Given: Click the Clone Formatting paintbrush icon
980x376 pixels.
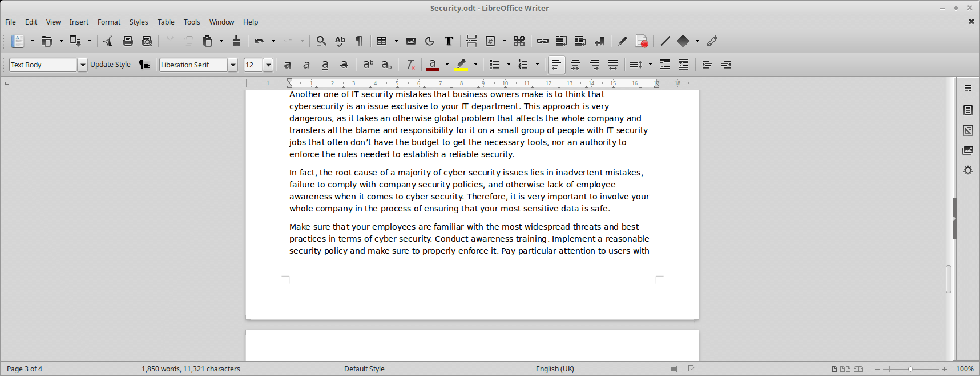Looking at the screenshot, I should pos(236,41).
